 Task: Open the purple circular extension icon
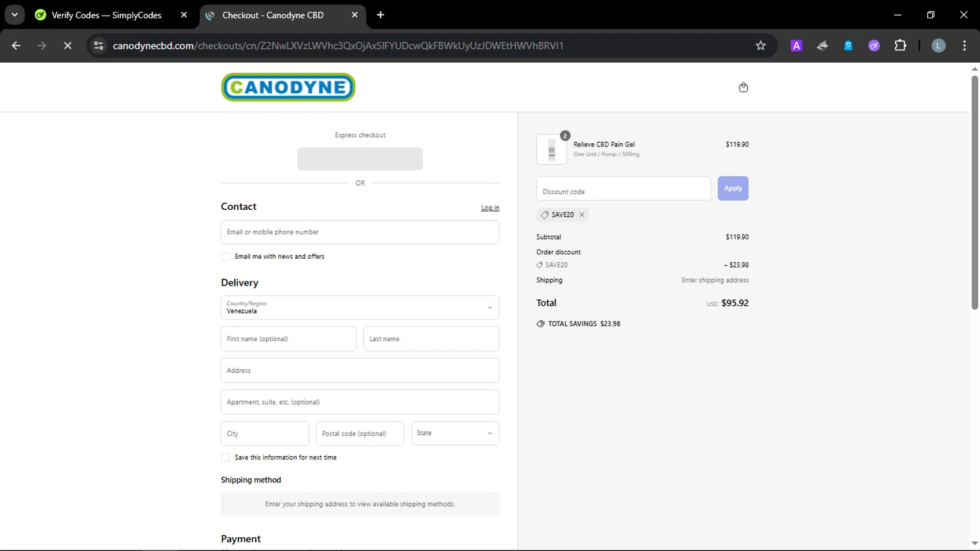[x=874, y=46]
